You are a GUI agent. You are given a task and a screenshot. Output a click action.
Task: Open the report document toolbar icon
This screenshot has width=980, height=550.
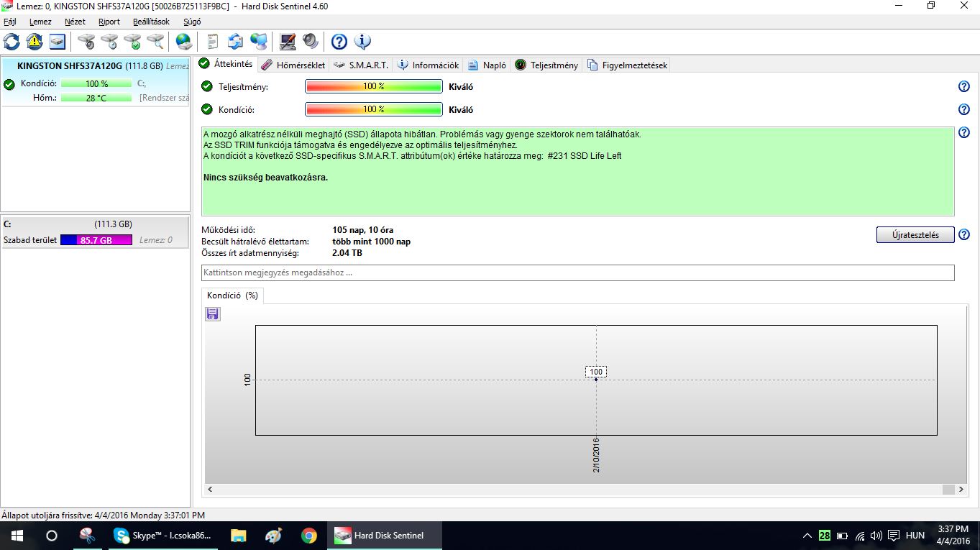212,42
